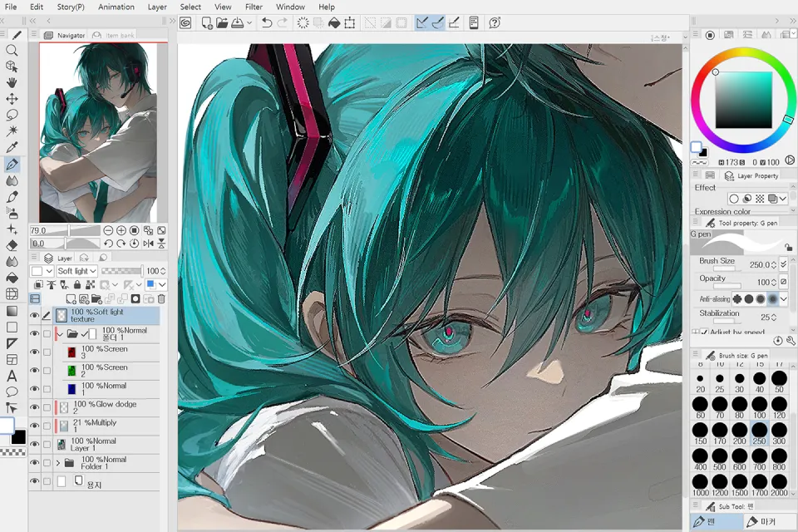Hide the Glow dodge 2 layer
This screenshot has width=798, height=532.
(x=34, y=407)
